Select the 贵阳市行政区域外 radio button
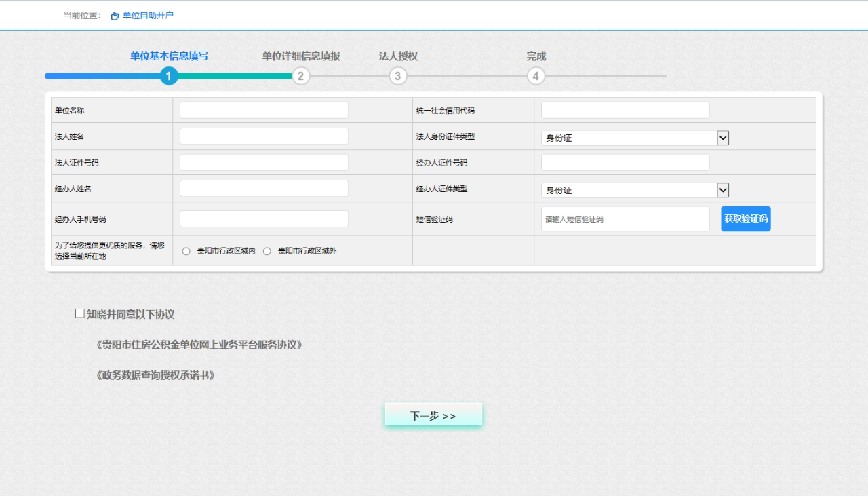 click(267, 251)
